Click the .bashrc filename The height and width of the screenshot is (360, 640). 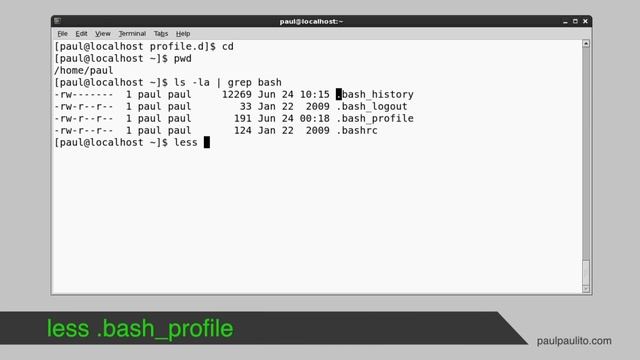357,131
